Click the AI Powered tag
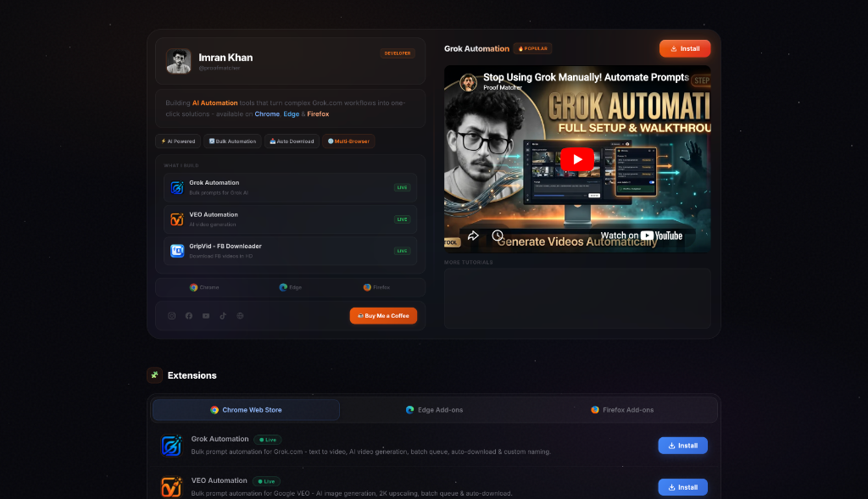Image resolution: width=868 pixels, height=499 pixels. 178,141
